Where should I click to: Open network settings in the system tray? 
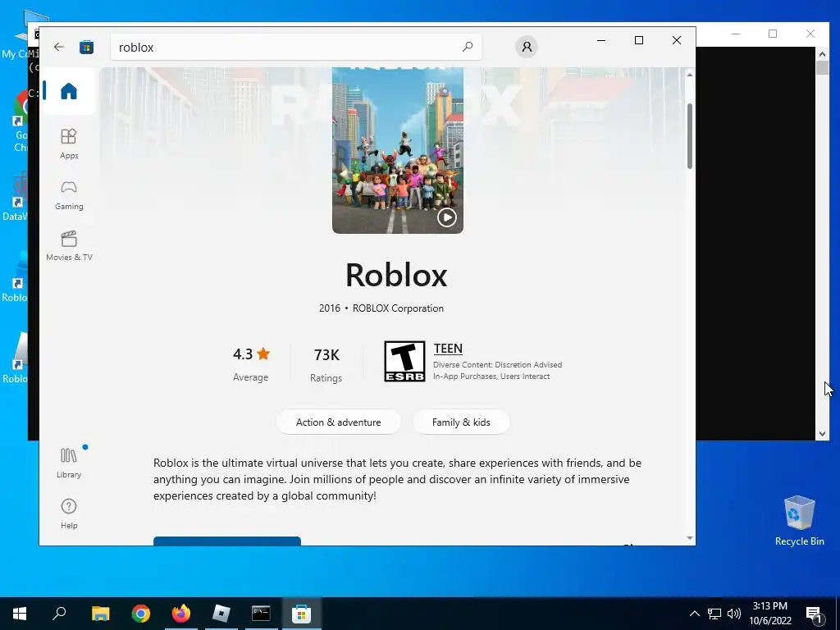[714, 614]
